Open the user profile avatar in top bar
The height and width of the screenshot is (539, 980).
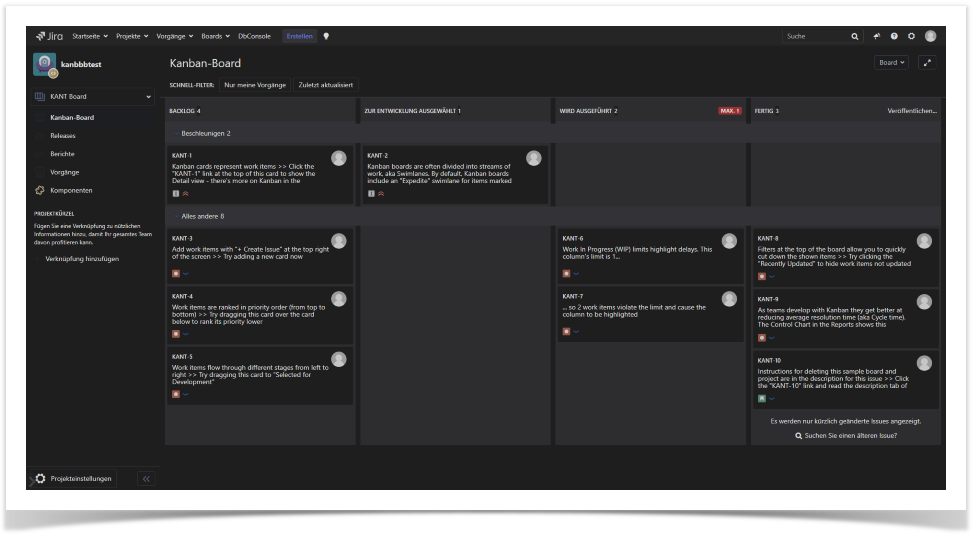pyautogui.click(x=931, y=36)
